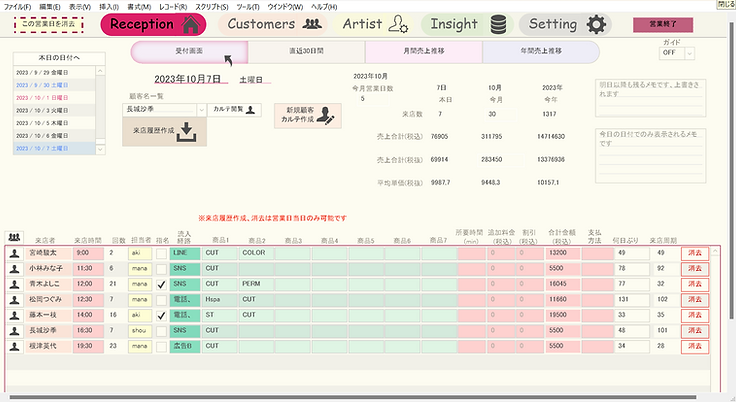
Task: Select date 2023/9/30 土曜日 in list
Action: point(54,85)
